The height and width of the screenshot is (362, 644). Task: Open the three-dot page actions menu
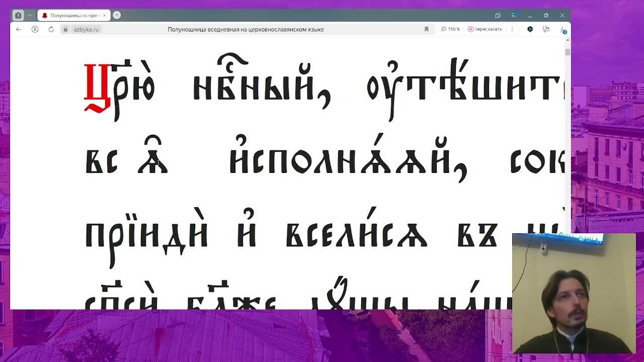512,29
